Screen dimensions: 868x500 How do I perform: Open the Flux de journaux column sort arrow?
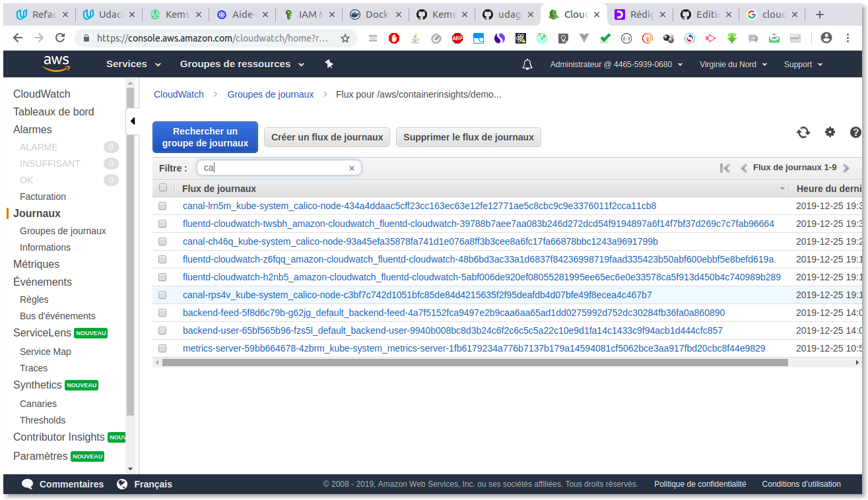click(783, 189)
